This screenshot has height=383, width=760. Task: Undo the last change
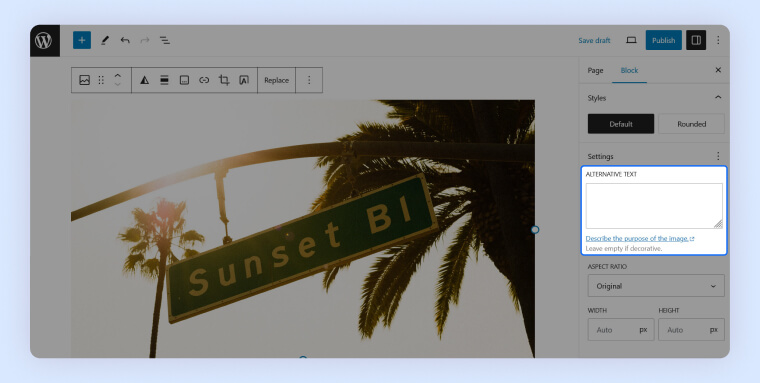coord(125,40)
